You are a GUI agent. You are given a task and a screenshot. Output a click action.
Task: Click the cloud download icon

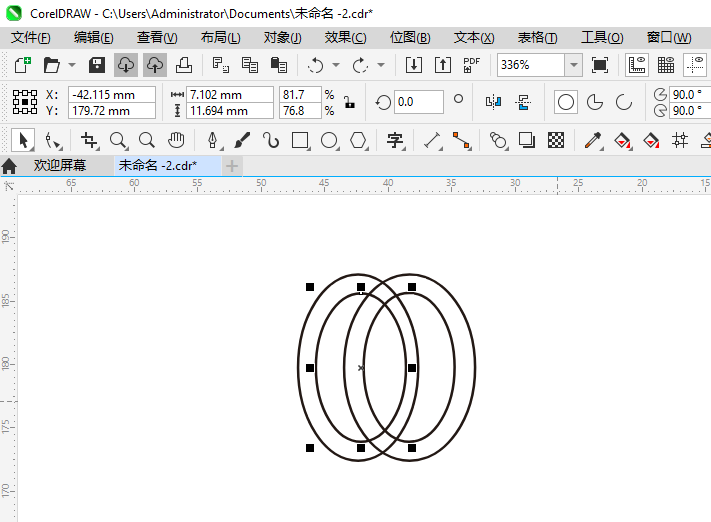click(x=126, y=65)
